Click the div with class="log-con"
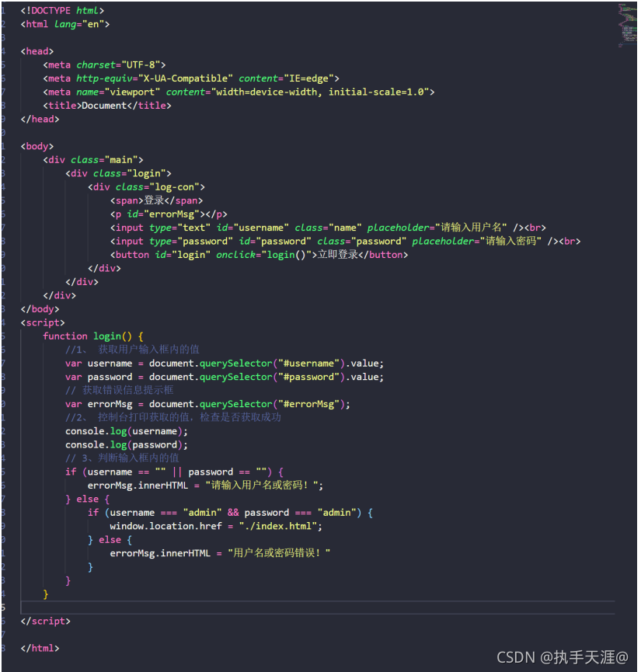The height and width of the screenshot is (672, 641). pyautogui.click(x=146, y=187)
